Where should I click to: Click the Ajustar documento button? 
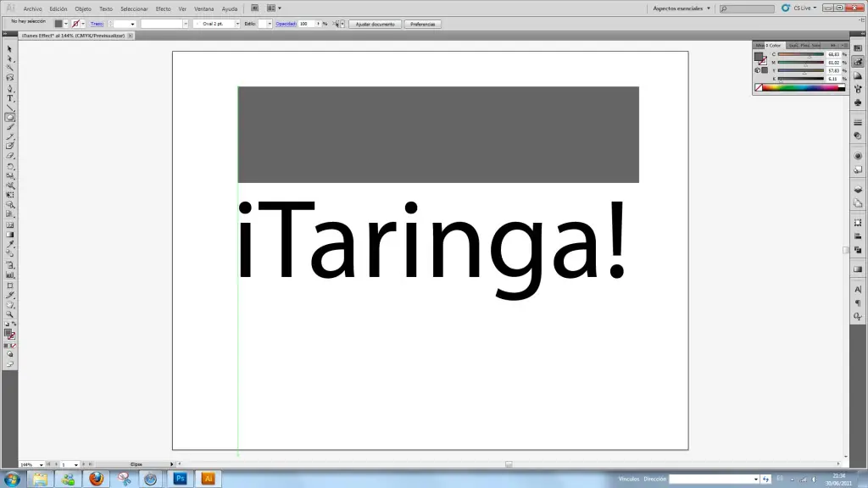coord(375,24)
